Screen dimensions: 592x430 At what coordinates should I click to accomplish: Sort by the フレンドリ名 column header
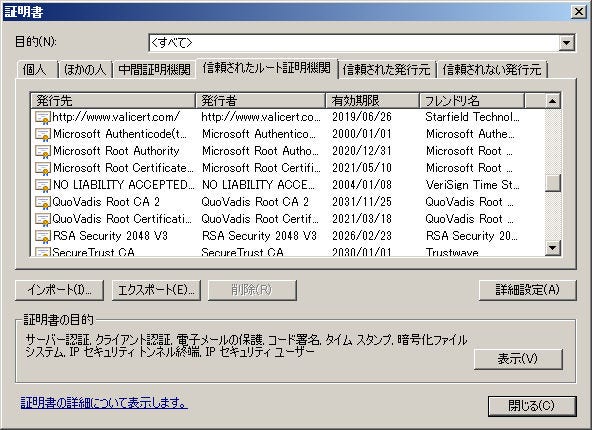click(x=472, y=101)
